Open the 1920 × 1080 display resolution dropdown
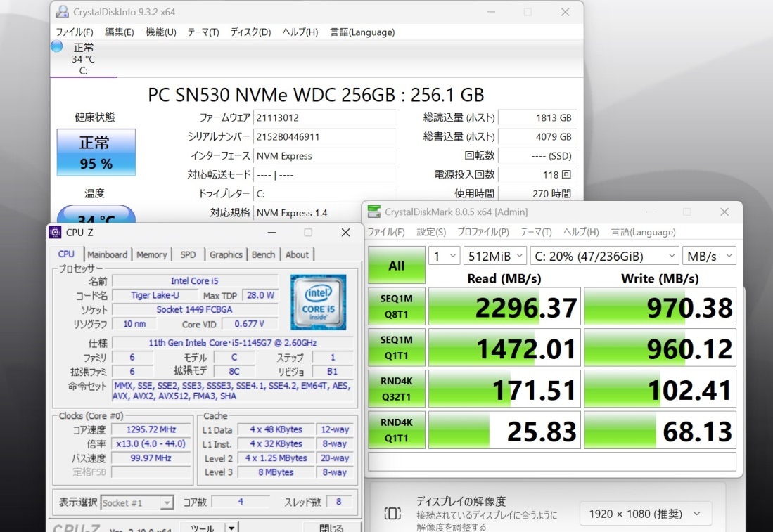 645,514
